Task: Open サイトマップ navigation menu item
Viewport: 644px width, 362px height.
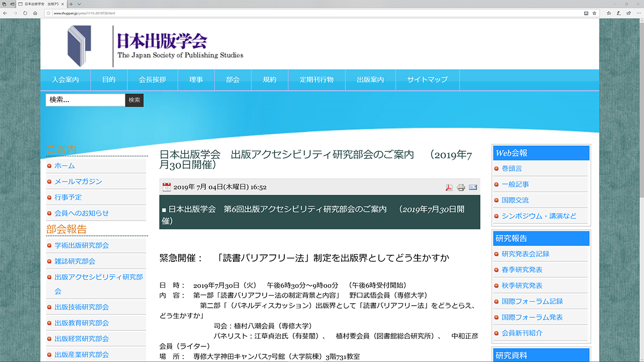Action: point(427,80)
